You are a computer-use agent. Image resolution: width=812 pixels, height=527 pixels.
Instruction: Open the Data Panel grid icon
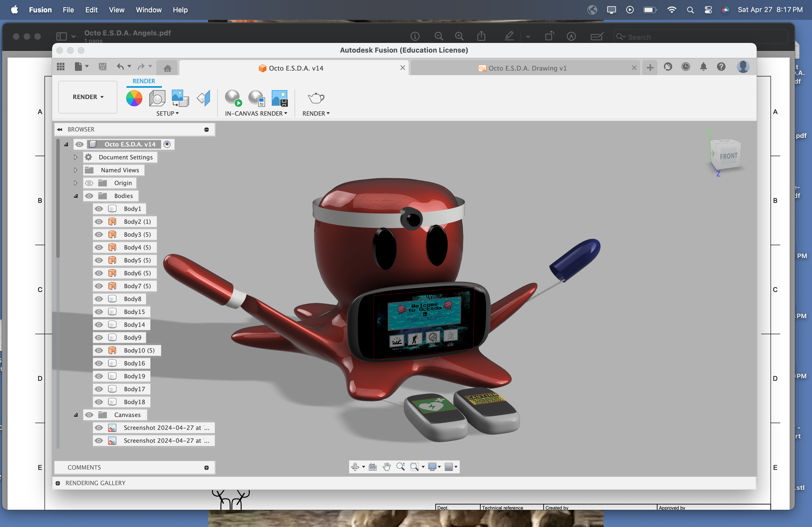(x=61, y=67)
